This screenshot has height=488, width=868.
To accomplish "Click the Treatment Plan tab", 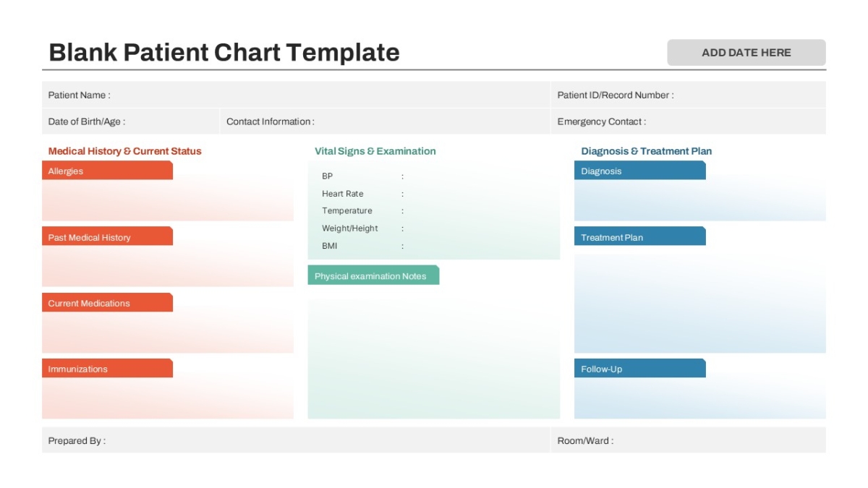I will tap(639, 236).
